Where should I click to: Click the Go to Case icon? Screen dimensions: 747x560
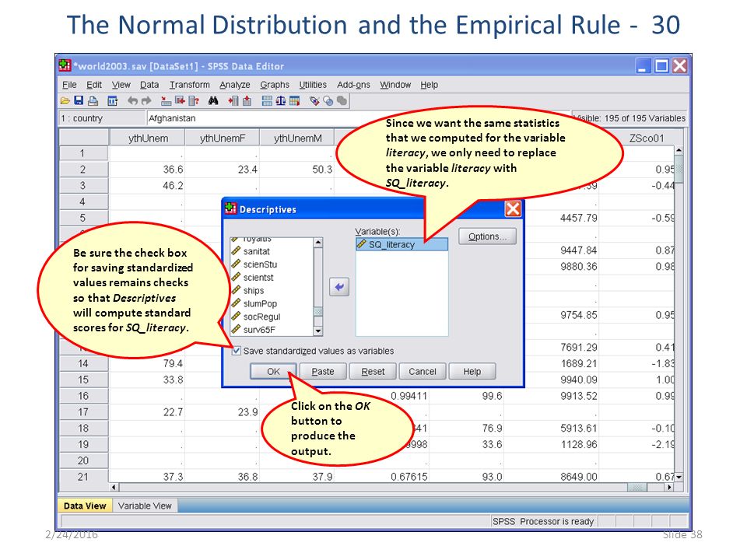point(167,100)
